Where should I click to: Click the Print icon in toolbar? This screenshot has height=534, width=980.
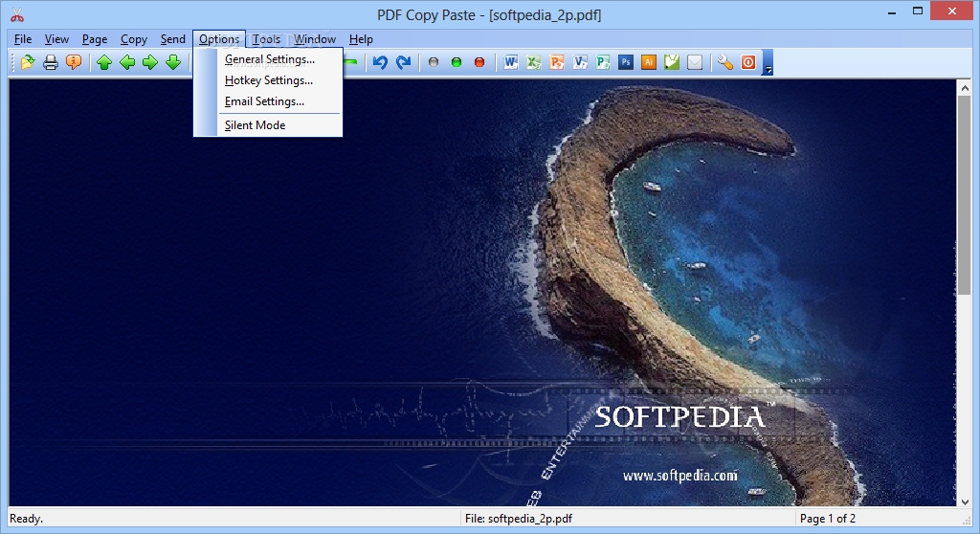51,62
